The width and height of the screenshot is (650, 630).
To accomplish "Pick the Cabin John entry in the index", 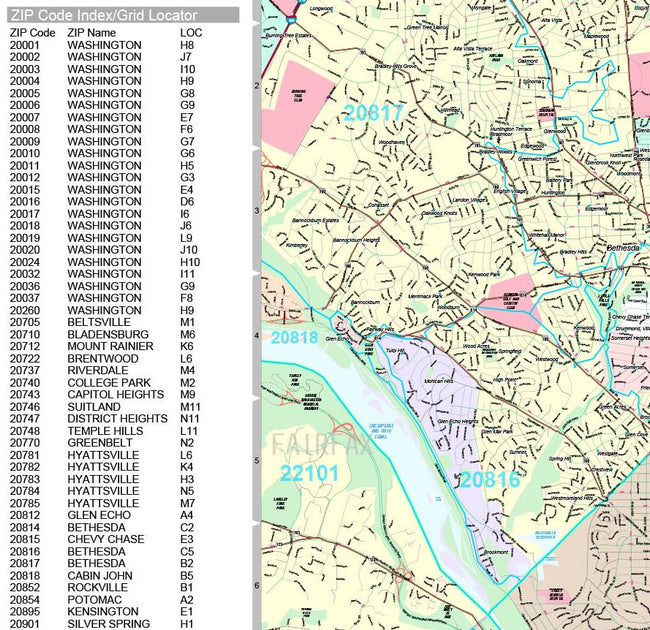I will click(100, 575).
